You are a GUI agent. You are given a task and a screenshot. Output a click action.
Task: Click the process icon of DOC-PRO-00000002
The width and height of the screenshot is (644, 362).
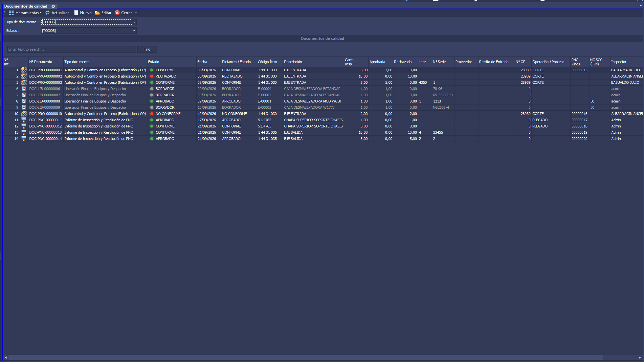tap(24, 76)
